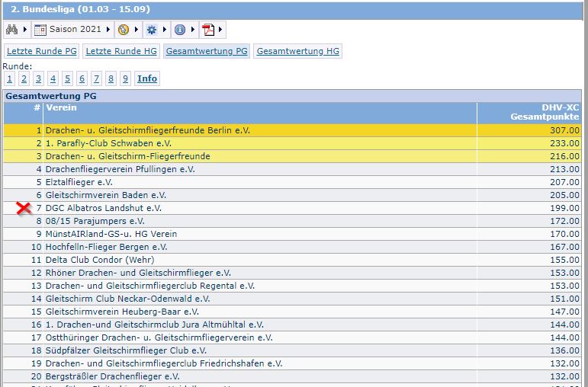The height and width of the screenshot is (387, 588).
Task: Expand the arrow next to gear icon
Action: pos(164,29)
